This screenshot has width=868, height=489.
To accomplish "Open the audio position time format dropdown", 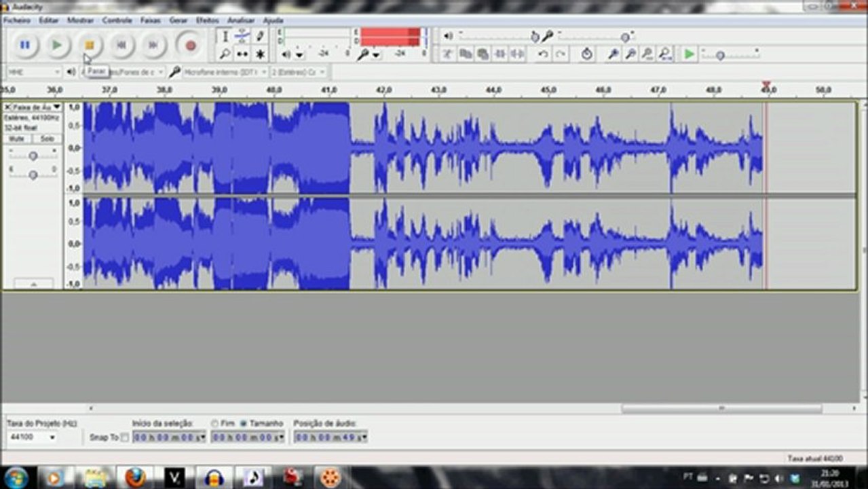I will 364,437.
